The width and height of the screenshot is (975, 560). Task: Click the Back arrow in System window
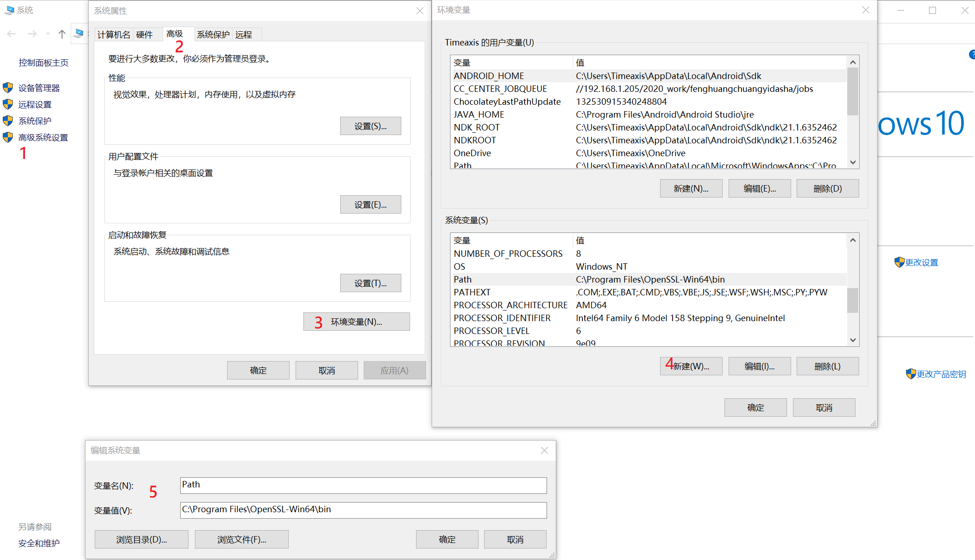tap(12, 34)
